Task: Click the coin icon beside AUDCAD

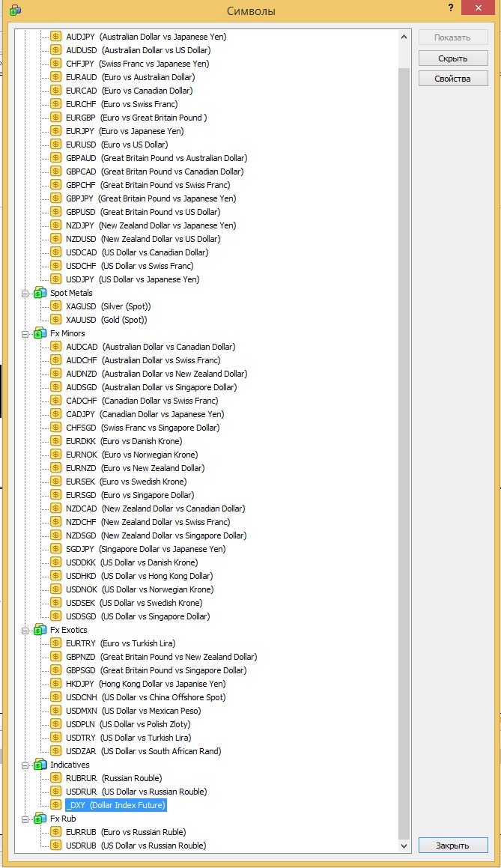Action: click(x=56, y=347)
